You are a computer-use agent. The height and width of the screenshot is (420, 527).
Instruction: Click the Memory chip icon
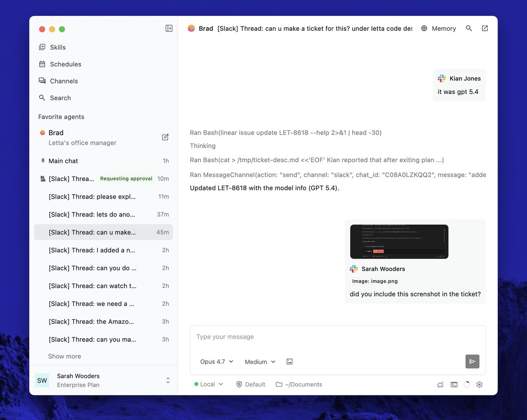tap(424, 29)
